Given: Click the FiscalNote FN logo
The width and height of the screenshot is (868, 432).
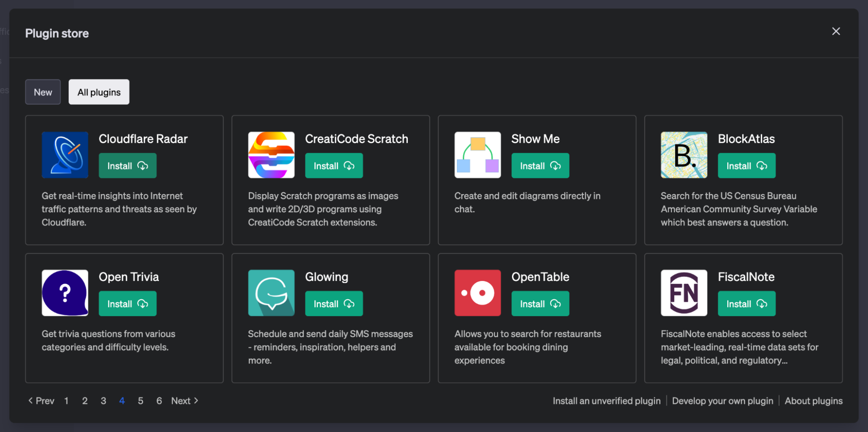Looking at the screenshot, I should (x=684, y=293).
